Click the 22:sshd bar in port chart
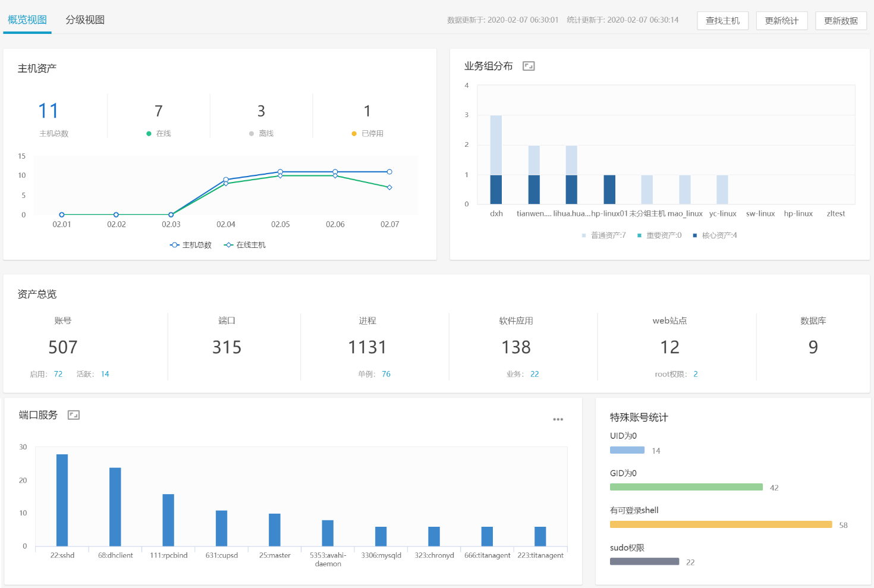This screenshot has width=874, height=588. coord(62,499)
